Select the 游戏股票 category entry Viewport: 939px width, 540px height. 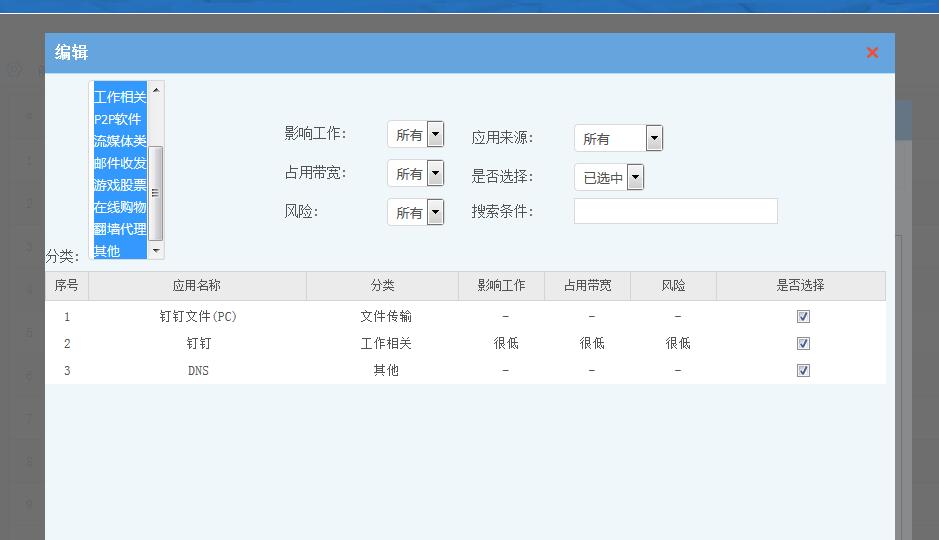tap(120, 185)
